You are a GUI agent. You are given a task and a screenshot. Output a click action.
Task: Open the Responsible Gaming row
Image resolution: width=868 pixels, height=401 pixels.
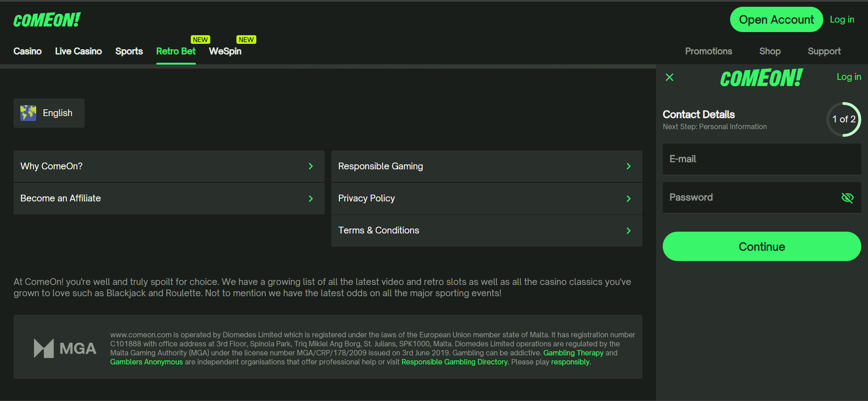pyautogui.click(x=487, y=166)
